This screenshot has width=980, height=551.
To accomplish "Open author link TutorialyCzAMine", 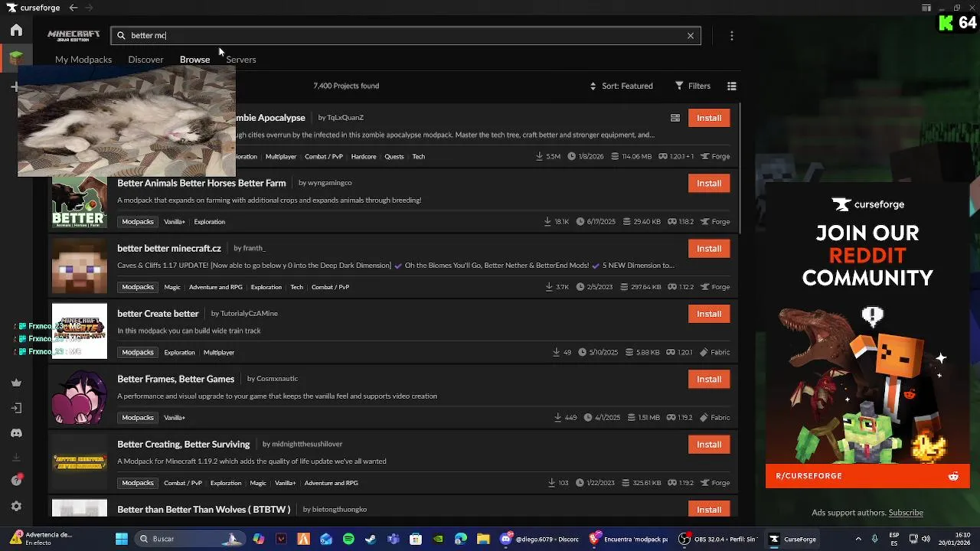I will coord(249,313).
